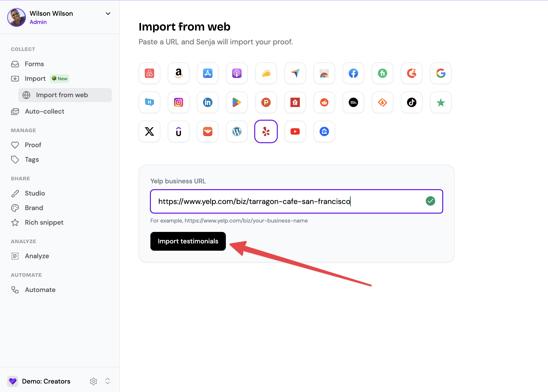Pick the YouTube import source
This screenshot has height=392, width=548.
pyautogui.click(x=295, y=131)
